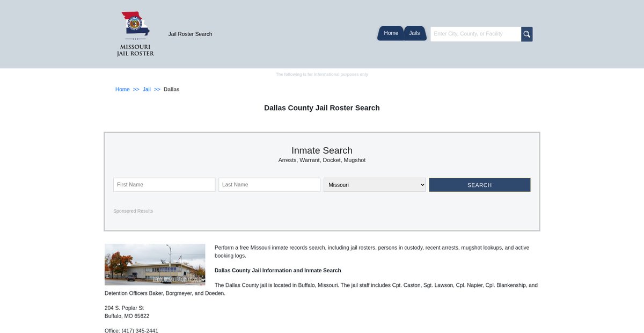This screenshot has height=333, width=644.
Task: Open the Jails tab in header
Action: 414,33
